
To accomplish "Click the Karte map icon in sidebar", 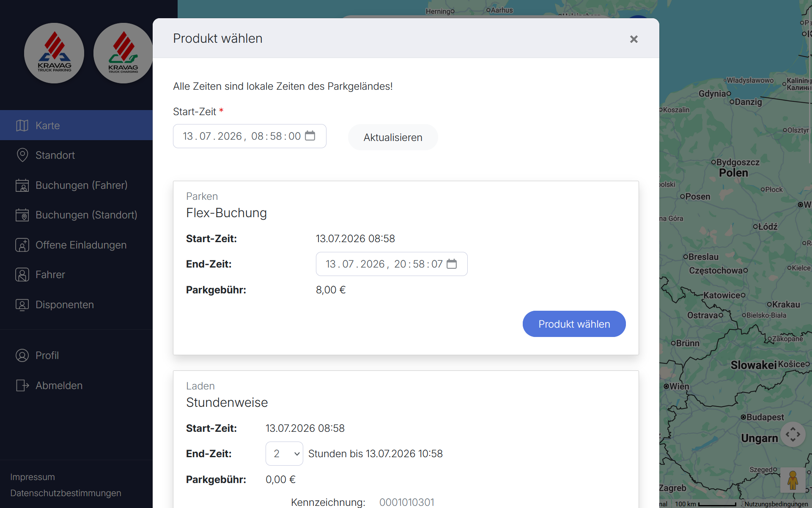I will [x=22, y=125].
